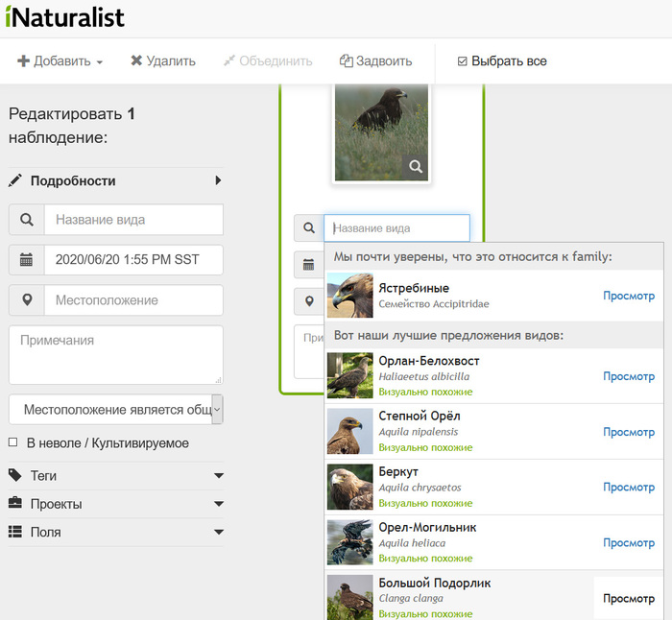Click Просмотр for Степной Орёл
Screen dimensions: 672x620
[x=629, y=432]
